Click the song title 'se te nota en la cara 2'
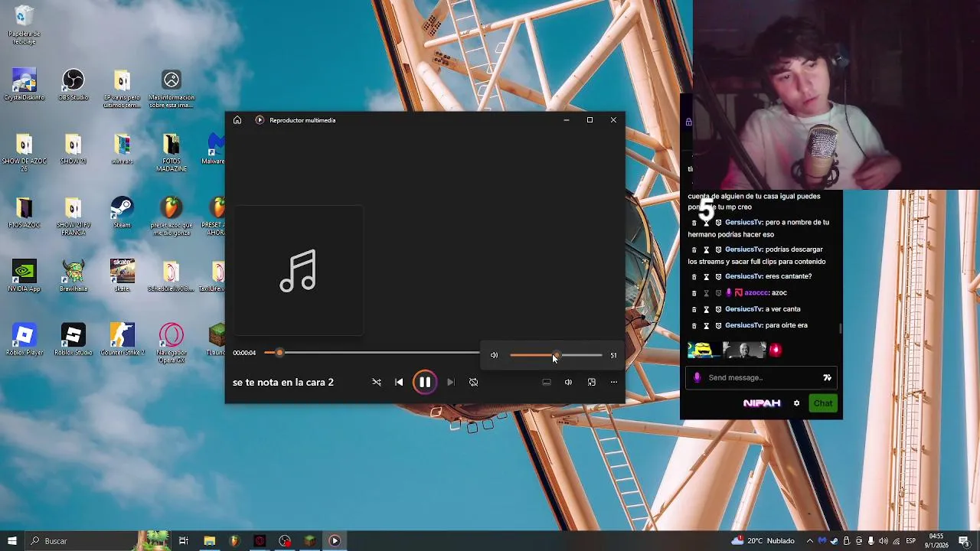The height and width of the screenshot is (551, 980). (283, 382)
